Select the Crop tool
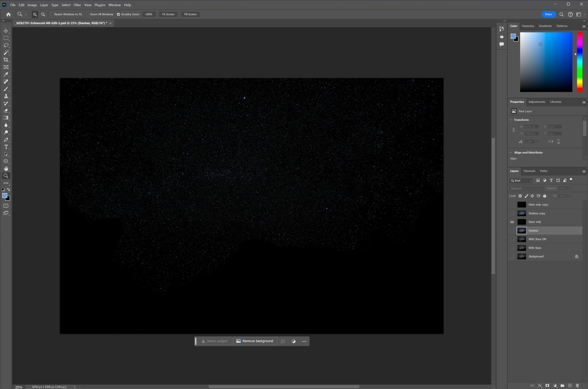The width and height of the screenshot is (588, 389). [x=6, y=60]
